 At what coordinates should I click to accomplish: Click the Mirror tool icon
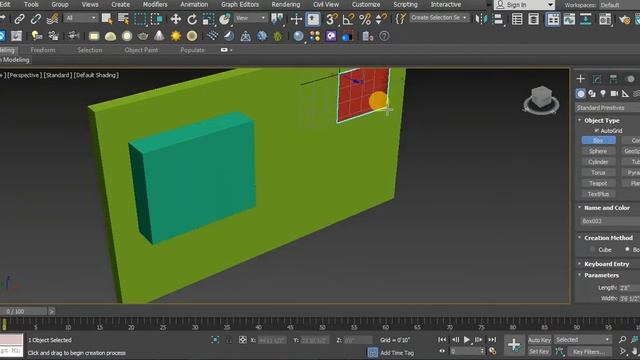(x=482, y=19)
